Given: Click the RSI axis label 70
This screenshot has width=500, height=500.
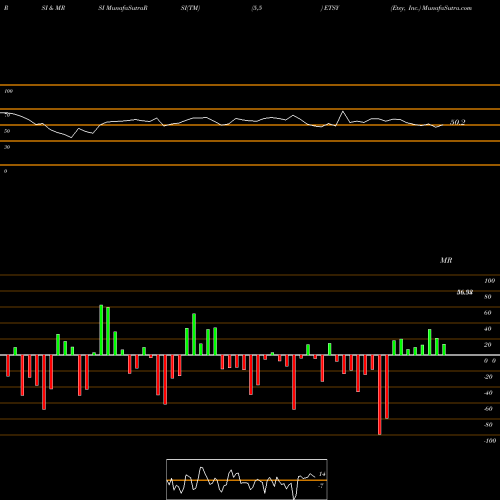Looking at the screenshot, I should [7, 115].
